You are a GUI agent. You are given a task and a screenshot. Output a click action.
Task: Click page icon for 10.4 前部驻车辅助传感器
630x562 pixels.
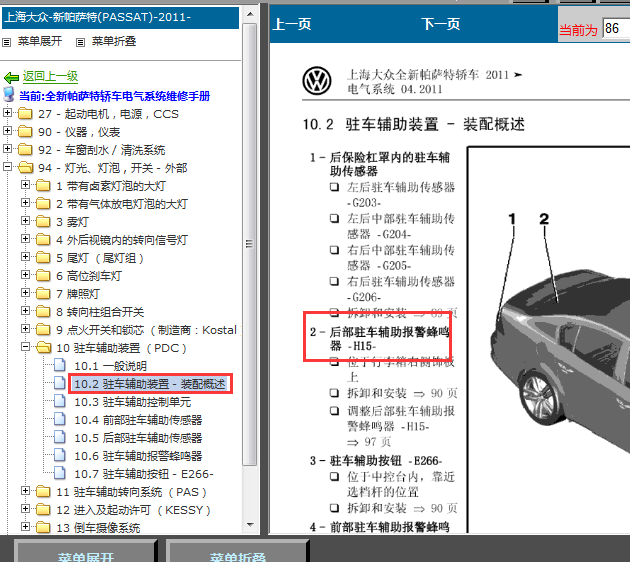click(60, 419)
